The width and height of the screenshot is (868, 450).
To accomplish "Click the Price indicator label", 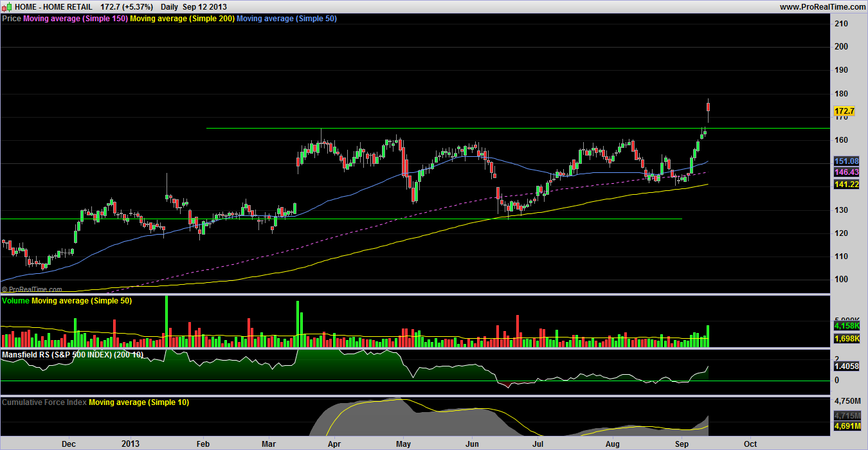I will (x=12, y=19).
